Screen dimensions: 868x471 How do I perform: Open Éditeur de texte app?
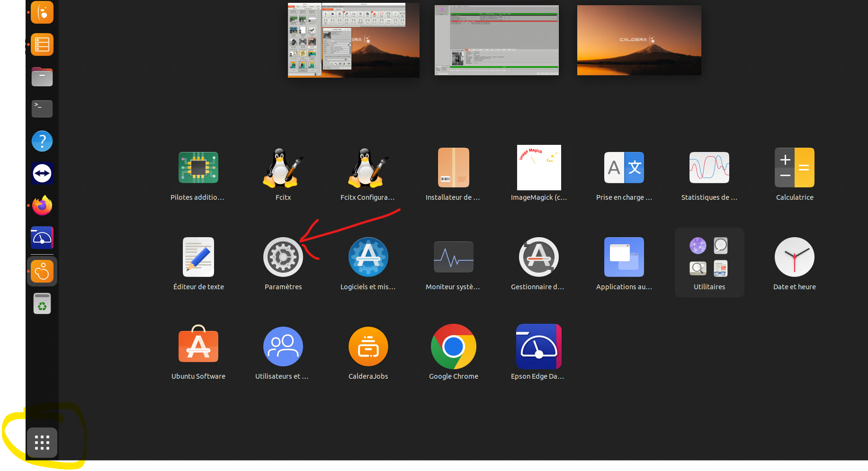tap(198, 257)
